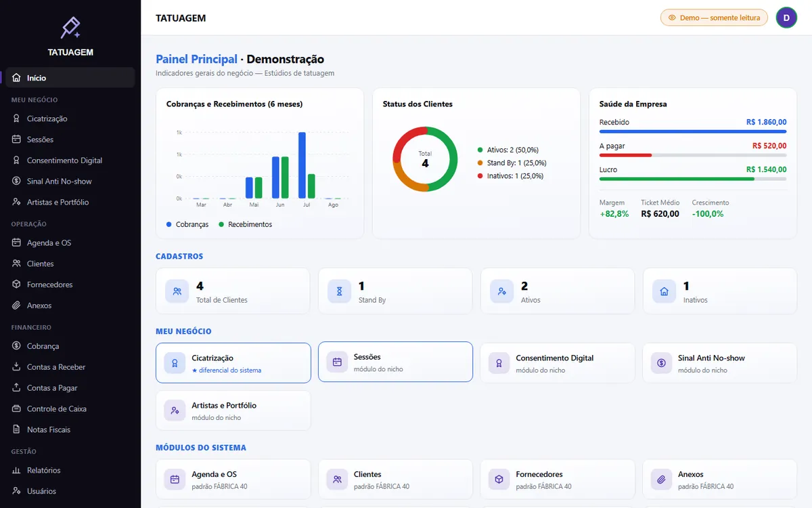Click the Lucro green progress bar

click(677, 179)
